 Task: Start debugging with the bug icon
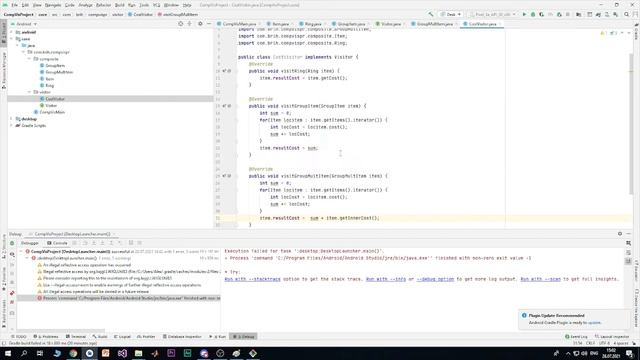coord(533,14)
